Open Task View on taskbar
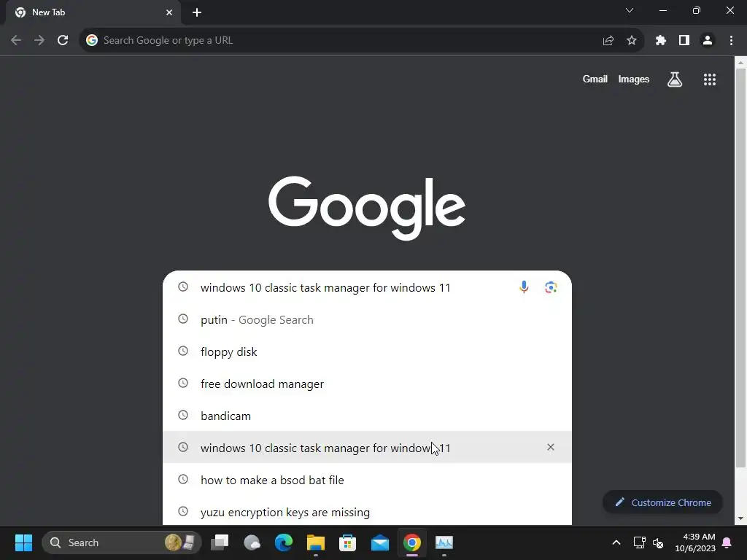 (220, 542)
